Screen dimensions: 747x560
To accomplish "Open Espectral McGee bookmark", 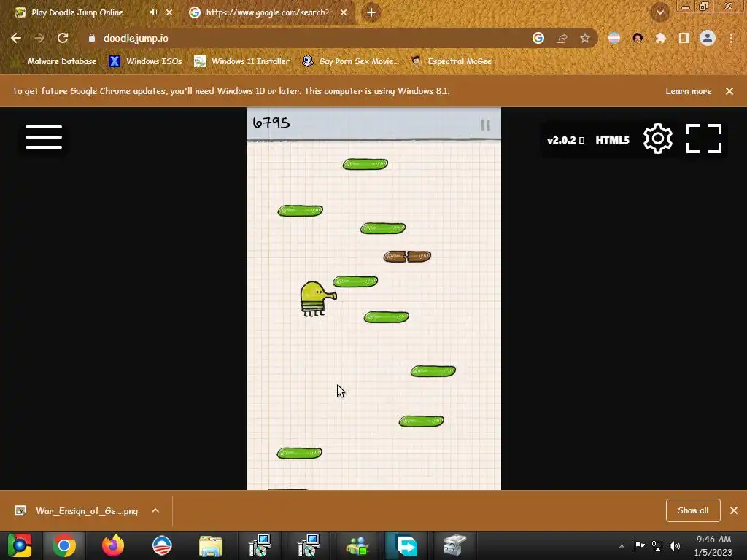I will [452, 61].
